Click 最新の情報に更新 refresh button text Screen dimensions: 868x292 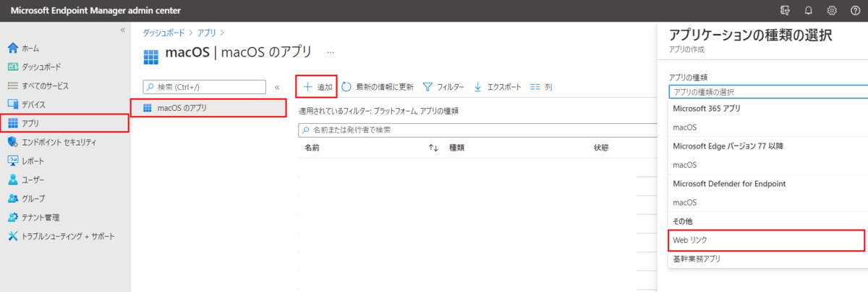[x=384, y=87]
